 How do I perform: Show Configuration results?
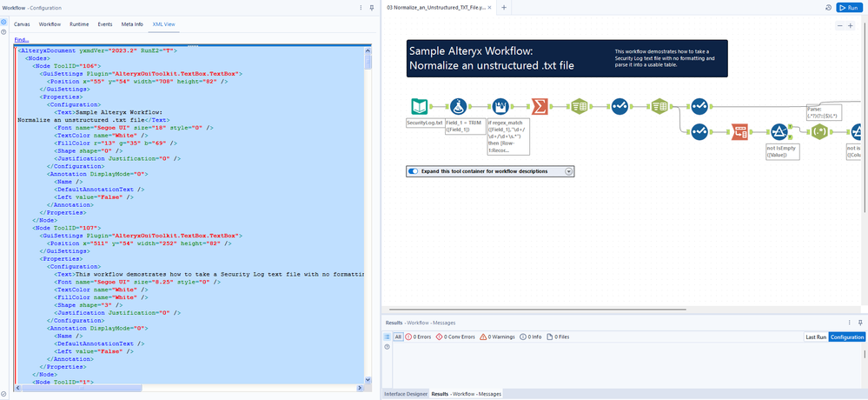(x=847, y=337)
